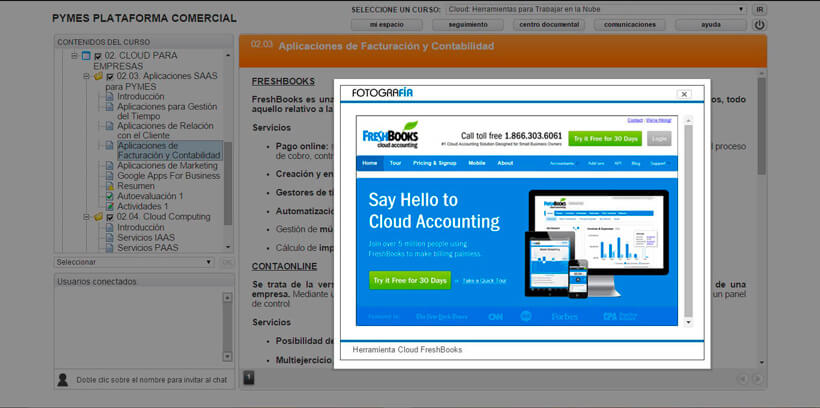Viewport: 820px width, 408px height.
Task: Click page icon beside Aplicaciones de Facturación y Contabilidad
Action: pyautogui.click(x=109, y=145)
